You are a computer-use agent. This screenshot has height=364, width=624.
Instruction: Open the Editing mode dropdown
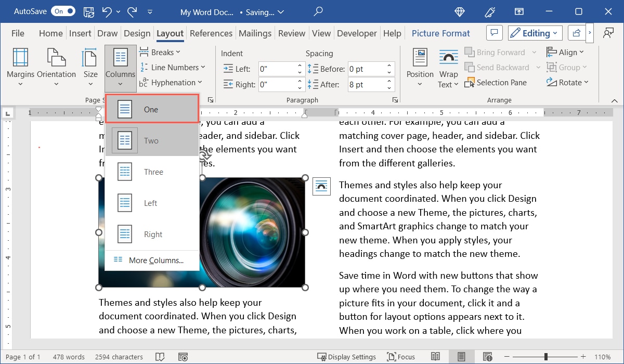[x=535, y=33]
